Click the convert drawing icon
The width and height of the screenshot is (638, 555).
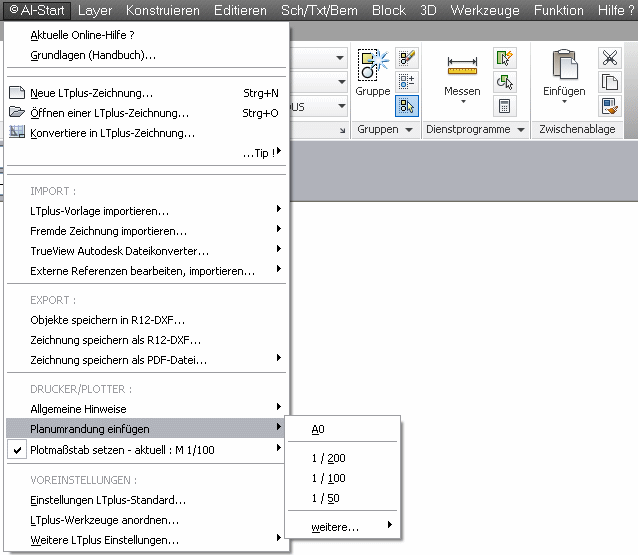pos(17,132)
